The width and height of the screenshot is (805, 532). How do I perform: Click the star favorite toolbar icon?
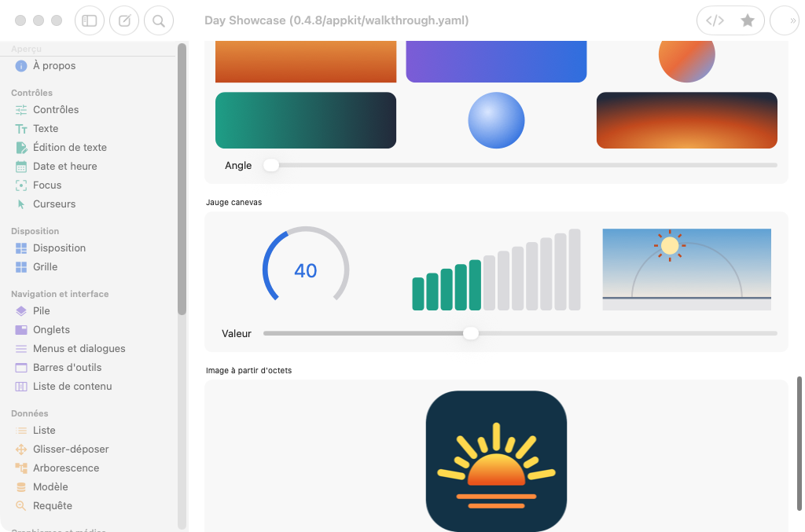(x=748, y=20)
